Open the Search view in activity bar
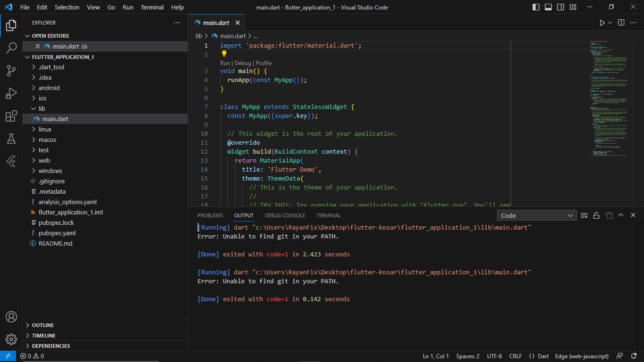 (x=11, y=48)
